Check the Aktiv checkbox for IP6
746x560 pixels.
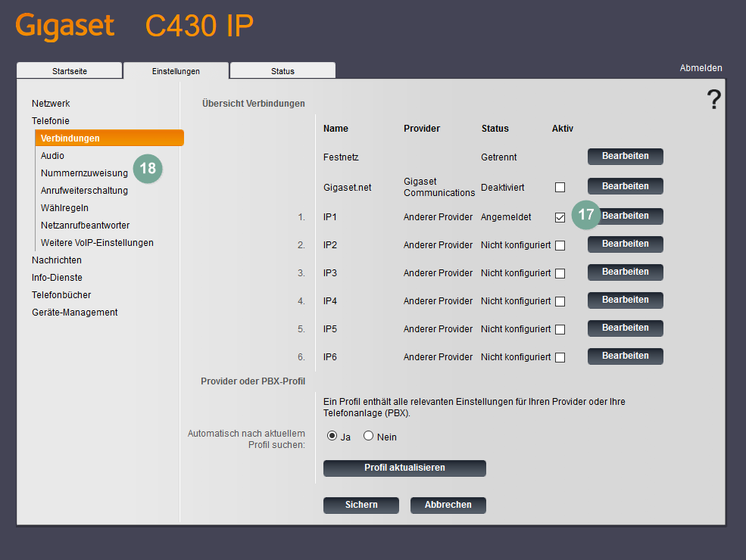coord(560,357)
